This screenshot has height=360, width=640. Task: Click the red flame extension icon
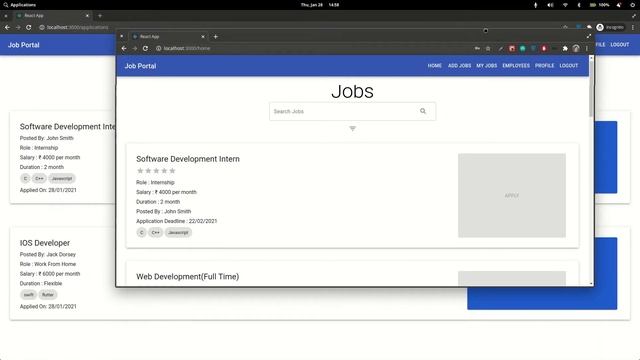click(x=544, y=48)
